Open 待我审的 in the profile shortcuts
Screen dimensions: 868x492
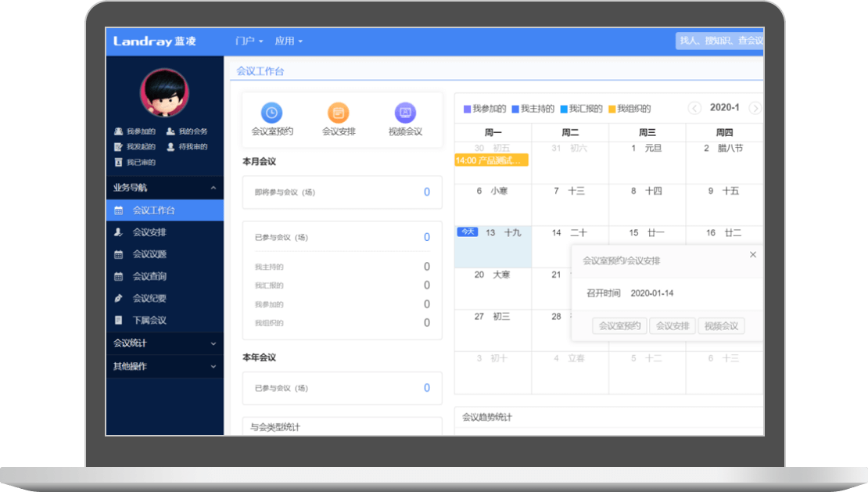tap(187, 147)
